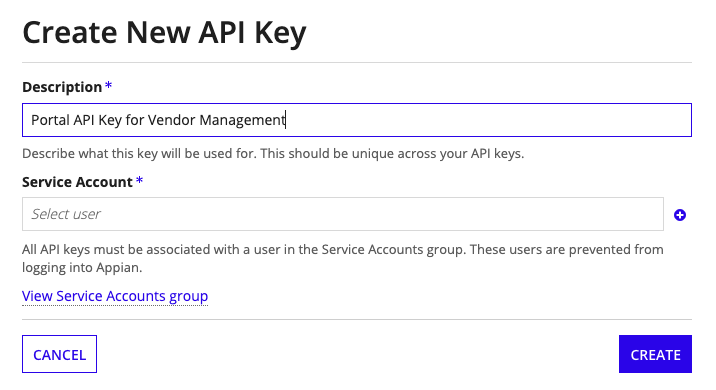This screenshot has width=716, height=390.
Task: Select the Service Account label
Action: [77, 182]
